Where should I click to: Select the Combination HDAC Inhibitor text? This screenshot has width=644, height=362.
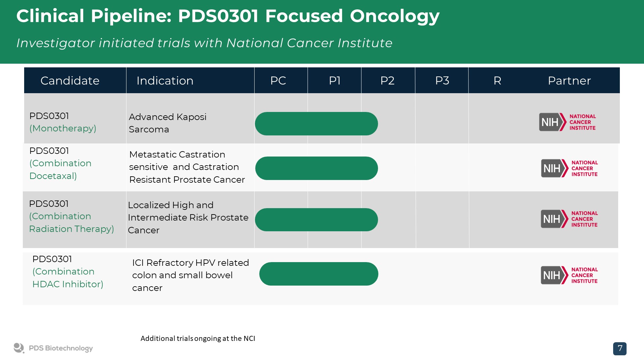coord(67,278)
